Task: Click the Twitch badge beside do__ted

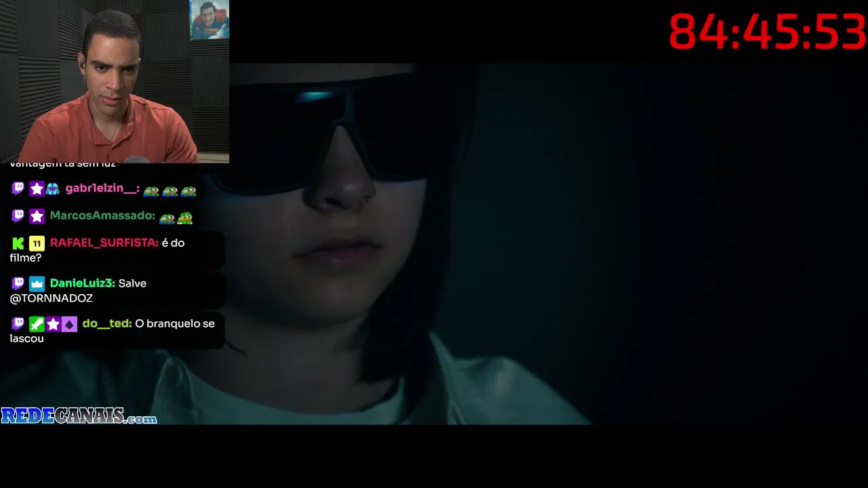Action: [x=18, y=324]
